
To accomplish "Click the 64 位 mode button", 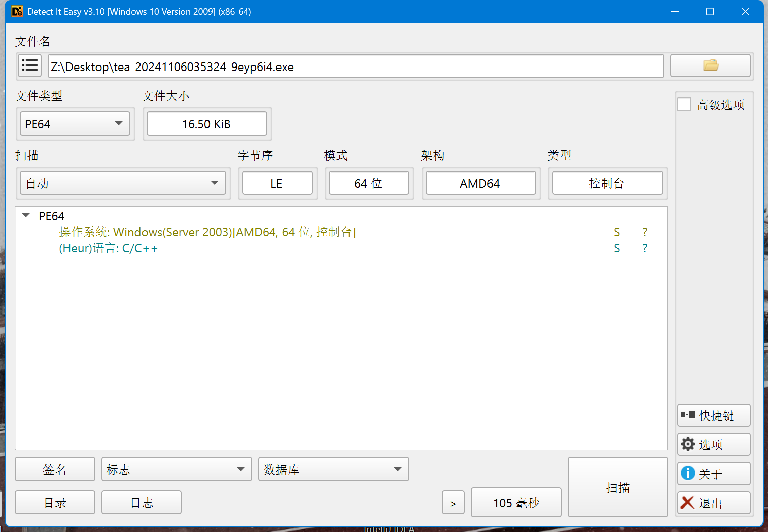I will [x=369, y=183].
